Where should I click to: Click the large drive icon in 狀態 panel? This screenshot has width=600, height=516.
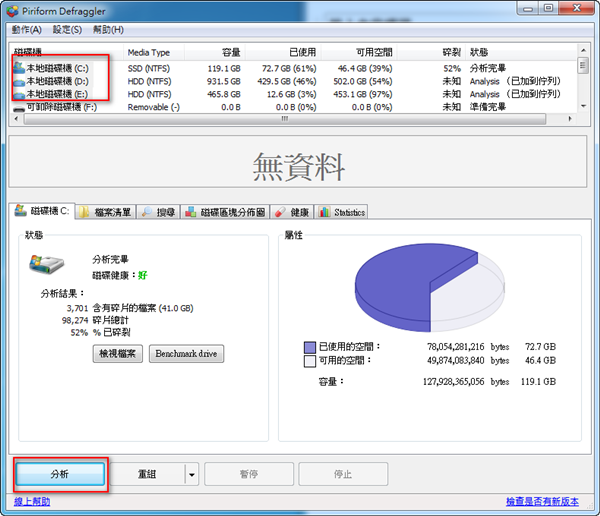46,264
